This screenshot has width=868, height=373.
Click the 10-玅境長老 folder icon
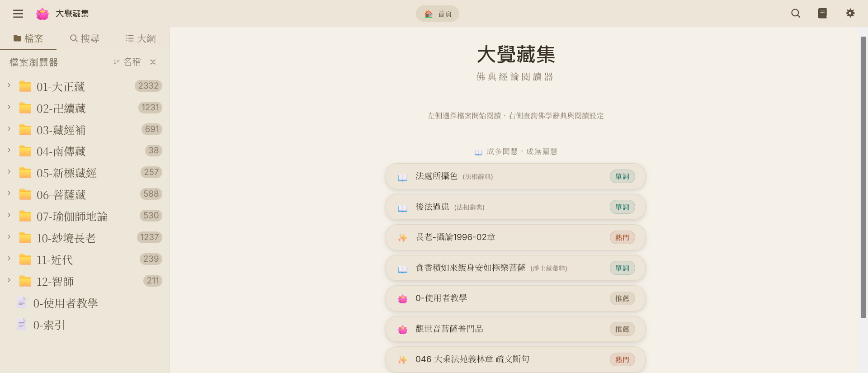[x=25, y=237]
